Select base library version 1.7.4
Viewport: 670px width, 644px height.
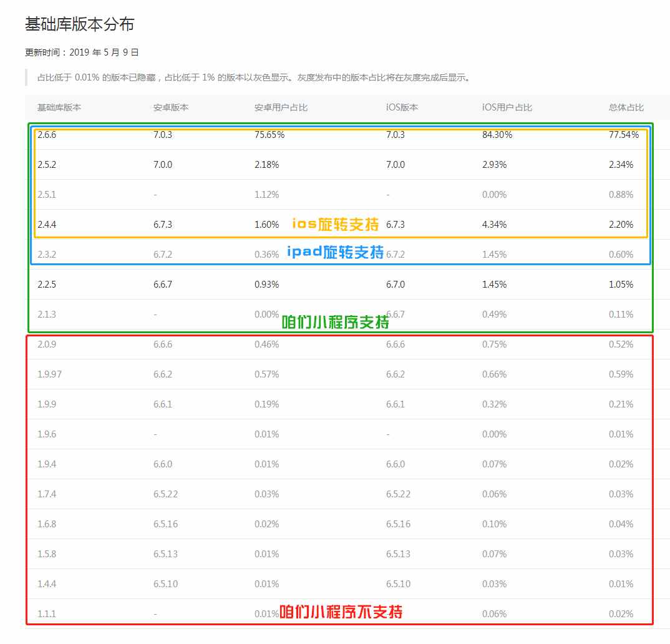[47, 494]
